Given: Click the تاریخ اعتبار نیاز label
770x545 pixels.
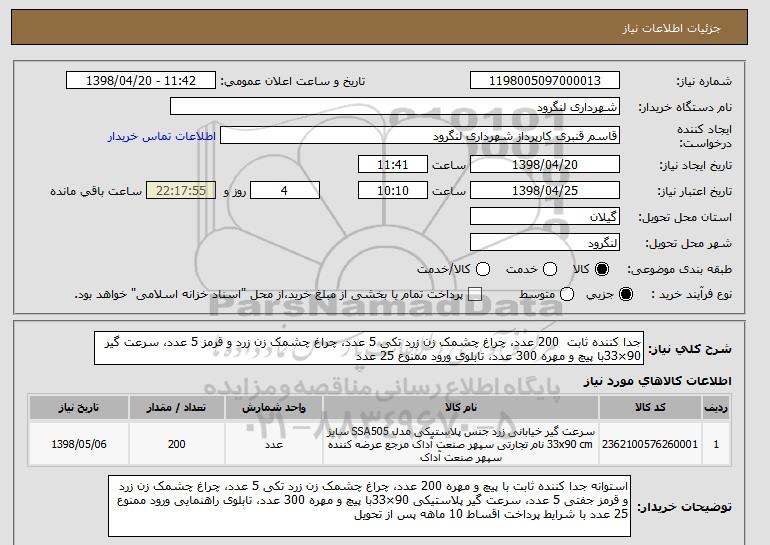Looking at the screenshot, I should (694, 191).
